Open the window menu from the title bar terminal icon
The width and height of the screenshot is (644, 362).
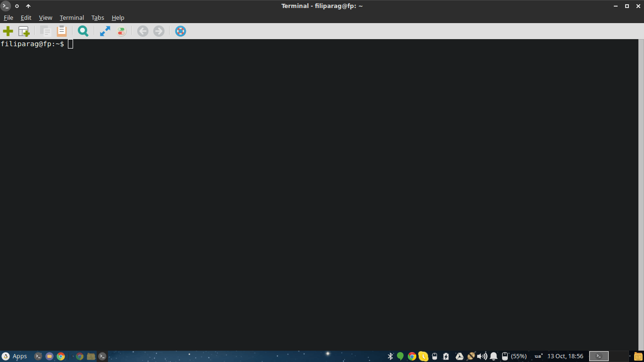click(6, 6)
